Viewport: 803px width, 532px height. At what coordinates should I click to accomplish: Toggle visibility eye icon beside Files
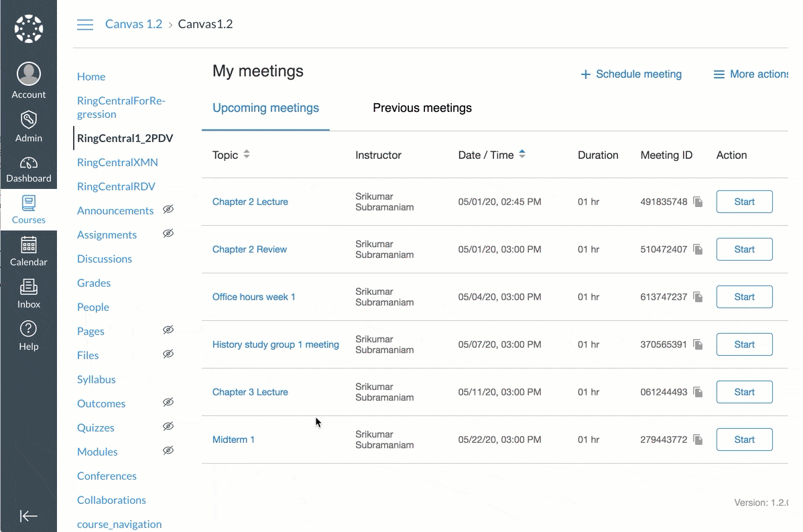[168, 354]
